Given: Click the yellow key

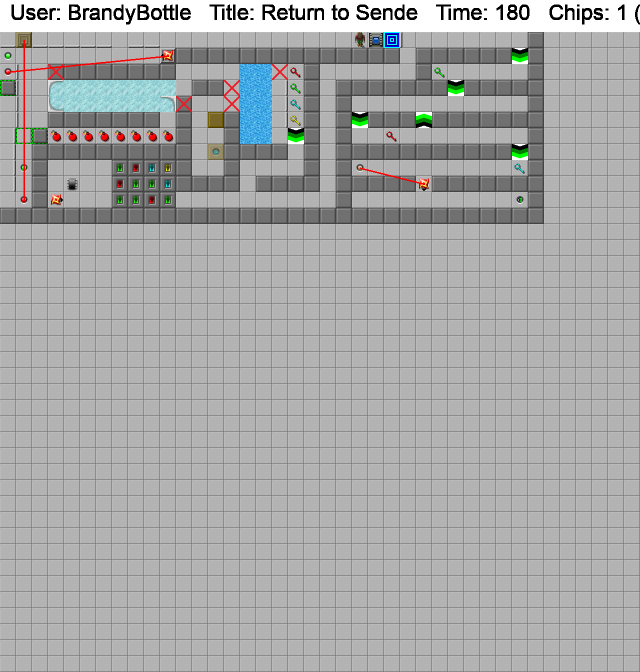Looking at the screenshot, I should coord(295,120).
